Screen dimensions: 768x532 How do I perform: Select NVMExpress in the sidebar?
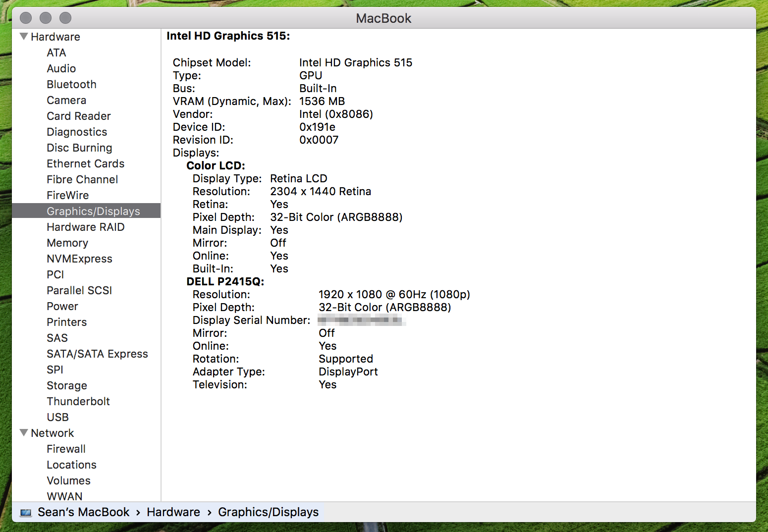tap(80, 259)
